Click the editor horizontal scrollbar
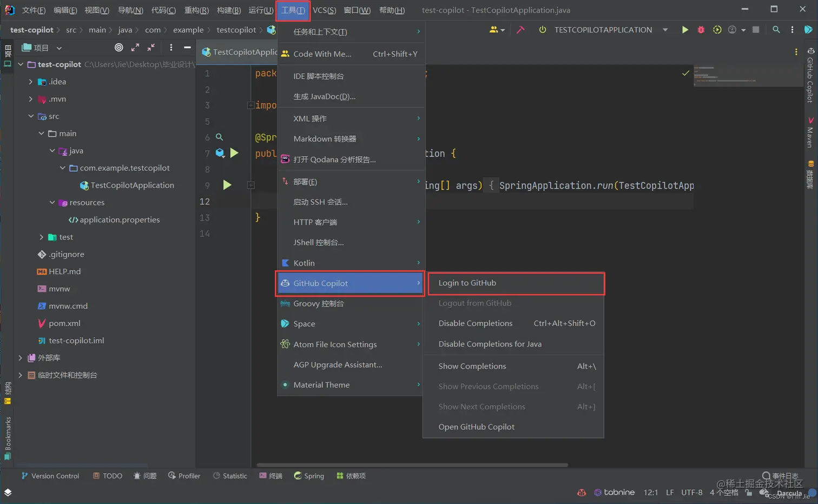818x504 pixels. coord(412,465)
